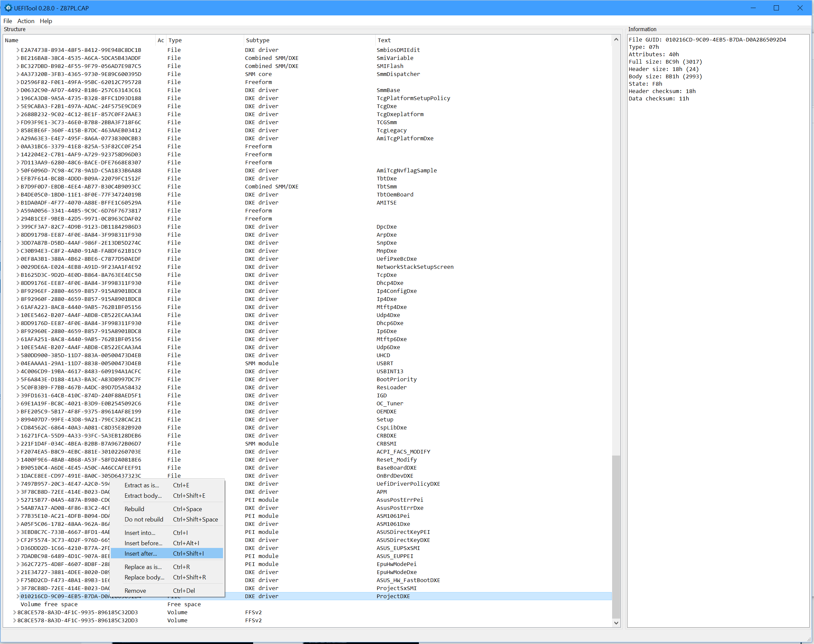Expand the SmbiosDMIEdit file node

18,50
